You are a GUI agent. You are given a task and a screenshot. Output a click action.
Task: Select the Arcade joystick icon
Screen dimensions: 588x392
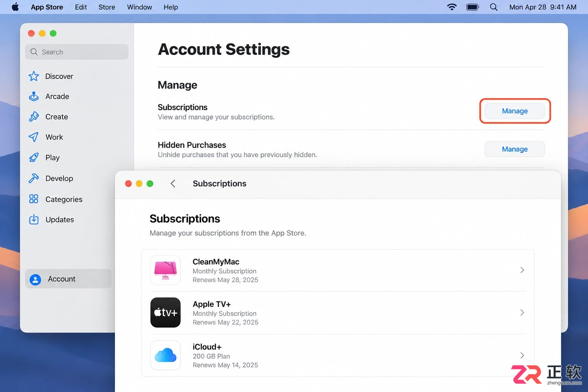point(34,96)
